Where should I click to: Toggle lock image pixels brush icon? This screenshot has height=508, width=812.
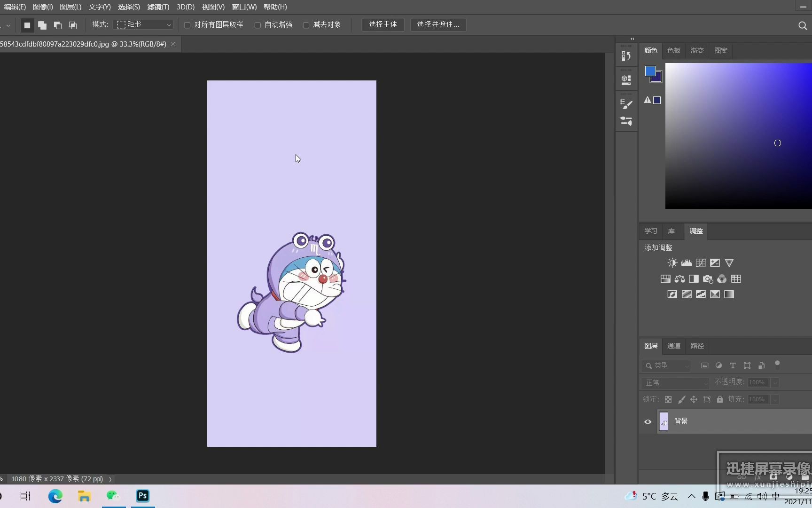click(x=681, y=399)
